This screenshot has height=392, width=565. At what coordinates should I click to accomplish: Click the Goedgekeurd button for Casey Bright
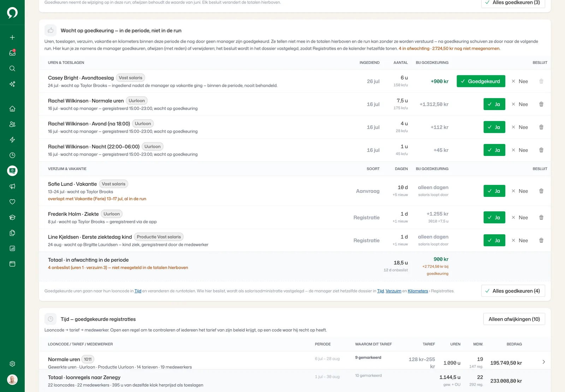(481, 81)
